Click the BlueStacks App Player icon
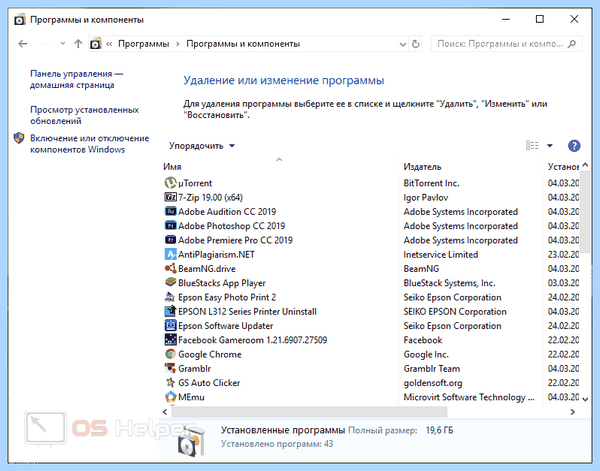The height and width of the screenshot is (471, 600). (170, 282)
